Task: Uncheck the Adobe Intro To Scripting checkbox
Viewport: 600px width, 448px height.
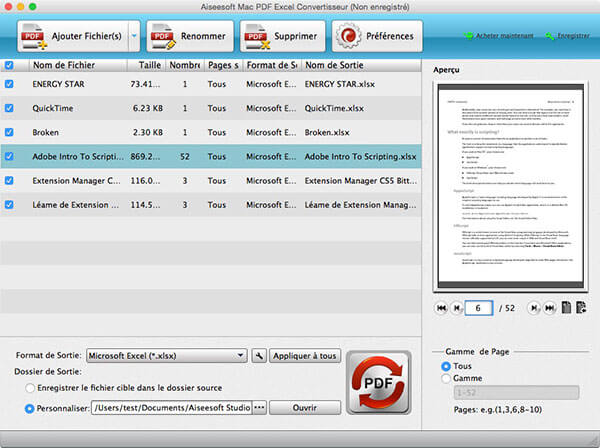Action: [9, 156]
